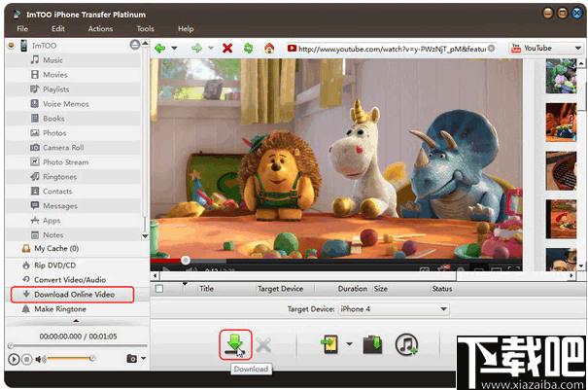Screen dimensions: 588x390
Task: Open the Tools menu
Action: [x=145, y=28]
